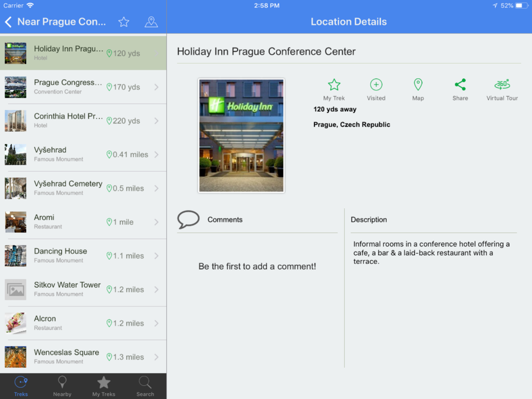Go back using the header back arrow
This screenshot has width=532, height=399.
[x=9, y=22]
